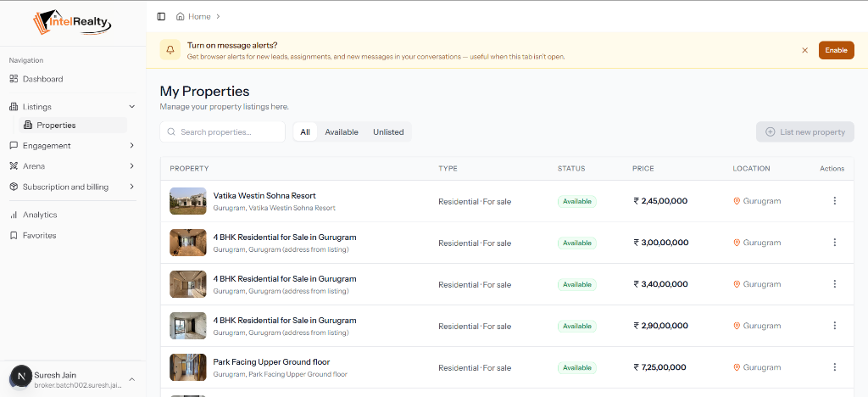Open actions menu for Vatika Westin Sohna Resort

click(835, 201)
